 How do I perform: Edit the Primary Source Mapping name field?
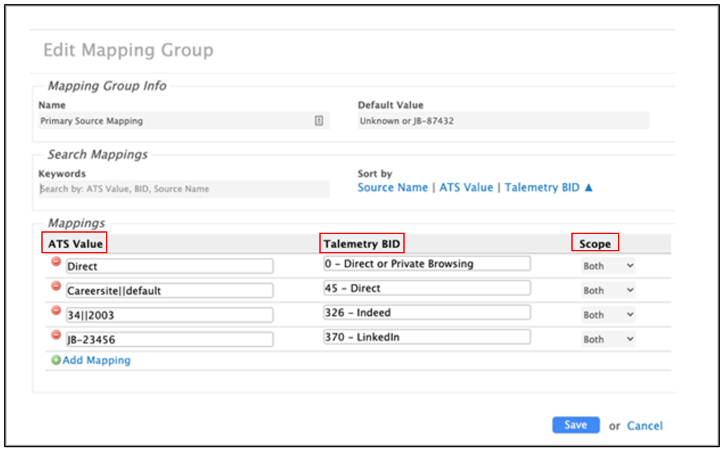pyautogui.click(x=173, y=121)
